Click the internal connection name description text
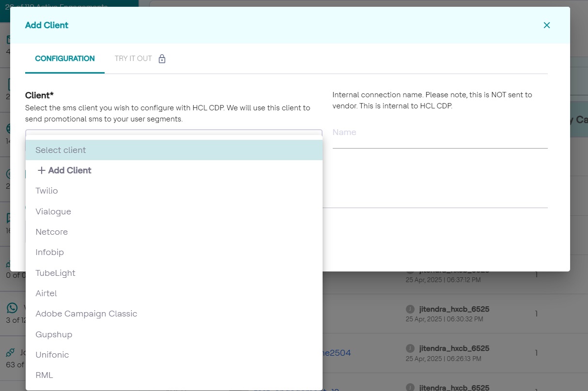Image resolution: width=588 pixels, height=391 pixels. [432, 100]
